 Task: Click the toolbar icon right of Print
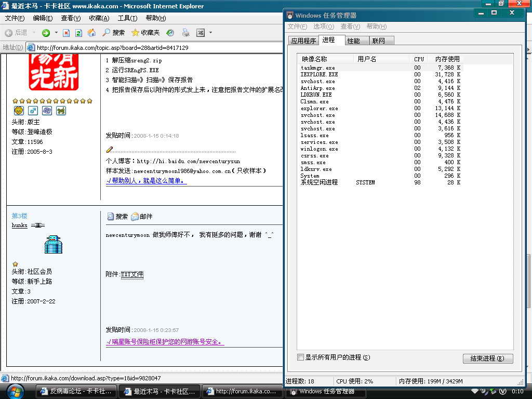click(201, 33)
